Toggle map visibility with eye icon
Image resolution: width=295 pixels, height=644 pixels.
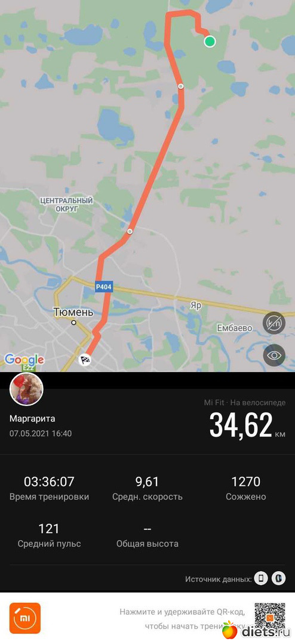(274, 355)
